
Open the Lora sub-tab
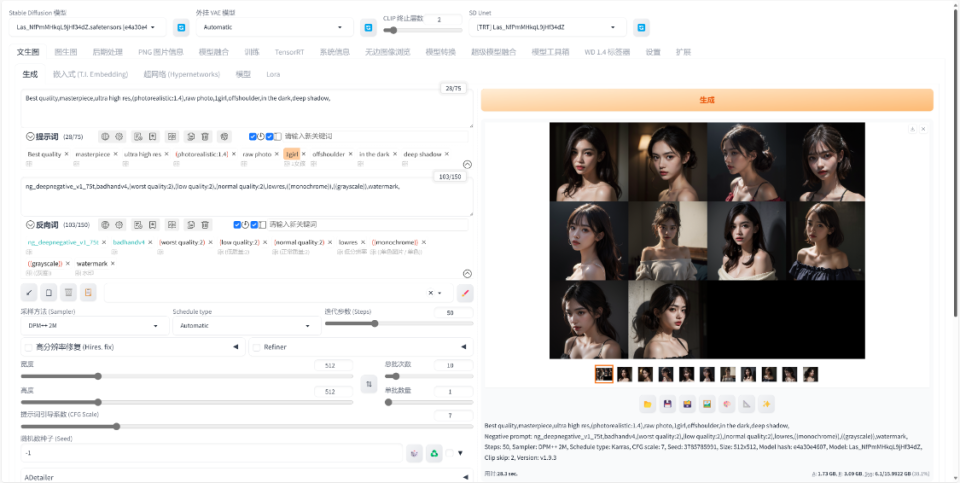pyautogui.click(x=273, y=74)
